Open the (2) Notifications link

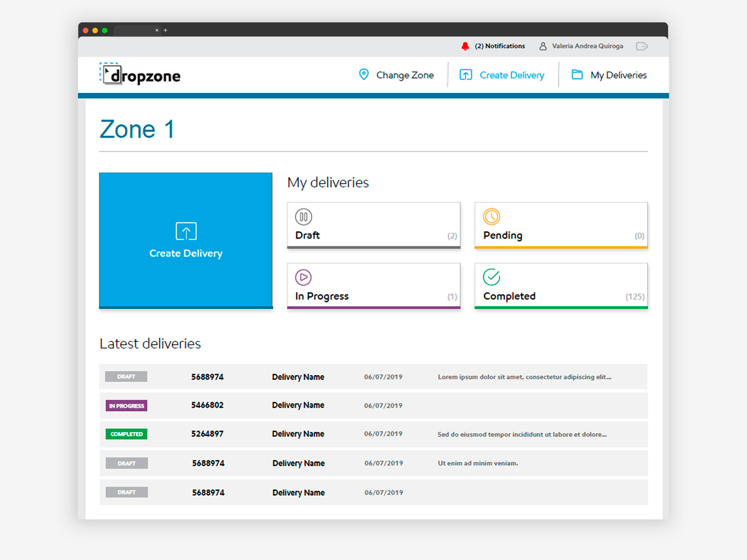point(500,46)
